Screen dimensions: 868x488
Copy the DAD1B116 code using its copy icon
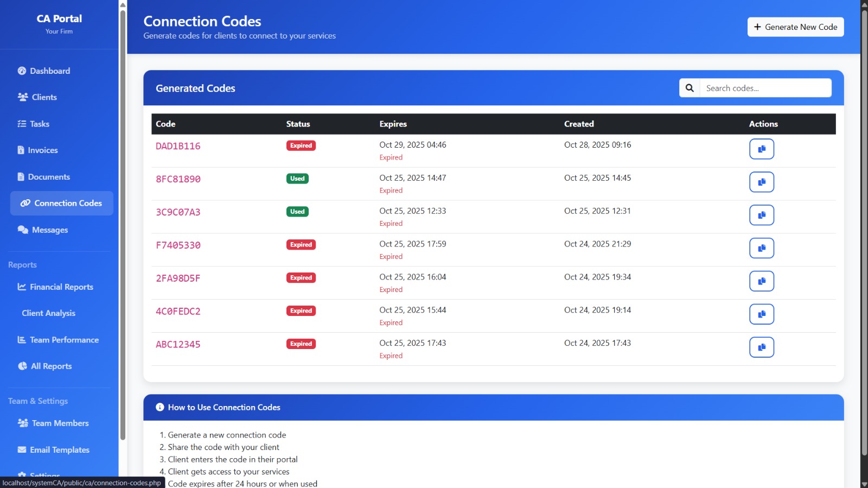tap(761, 149)
